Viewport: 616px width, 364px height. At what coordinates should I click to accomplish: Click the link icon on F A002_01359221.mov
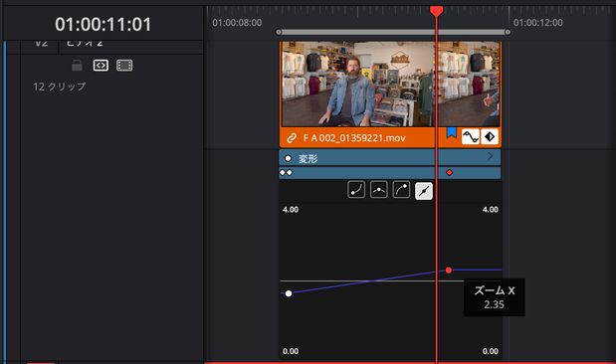coord(292,138)
